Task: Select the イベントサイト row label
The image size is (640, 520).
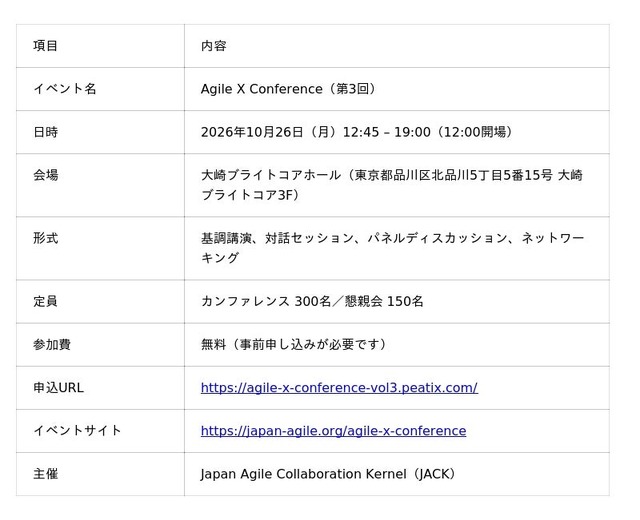Action: (x=77, y=430)
